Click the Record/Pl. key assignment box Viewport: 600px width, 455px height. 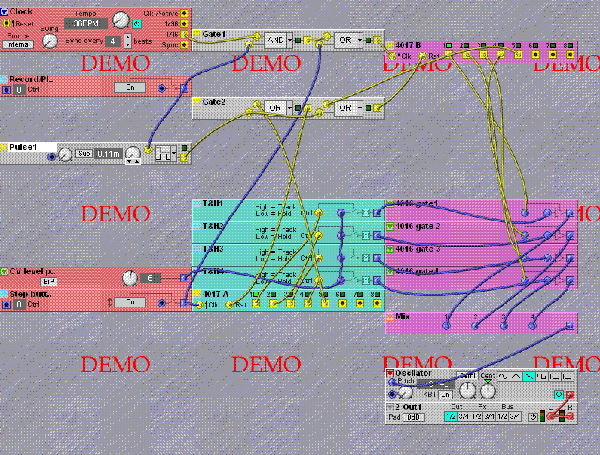tap(19, 90)
